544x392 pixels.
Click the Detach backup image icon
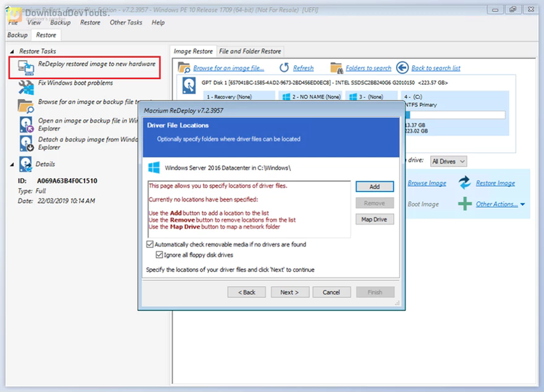click(x=26, y=143)
